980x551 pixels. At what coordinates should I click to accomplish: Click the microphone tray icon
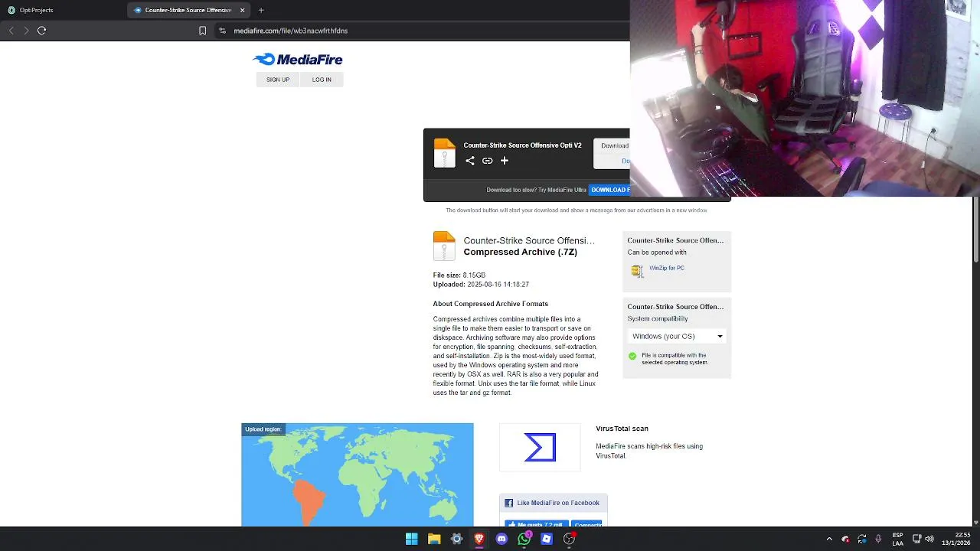click(x=878, y=539)
